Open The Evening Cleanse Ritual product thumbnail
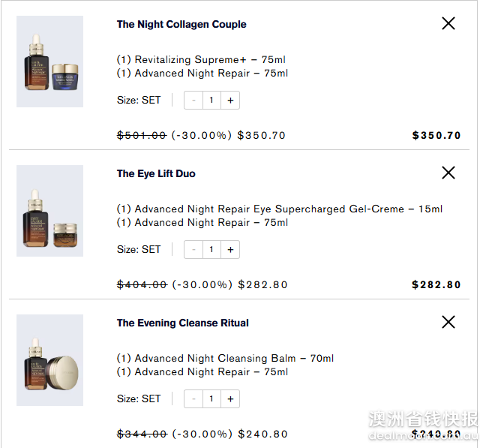The image size is (480, 448). (x=50, y=360)
